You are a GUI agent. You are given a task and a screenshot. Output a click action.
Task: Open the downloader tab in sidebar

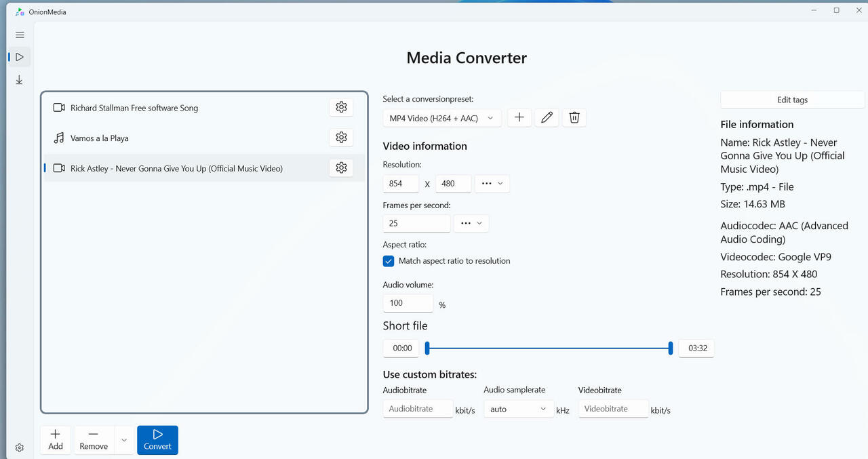pos(20,80)
